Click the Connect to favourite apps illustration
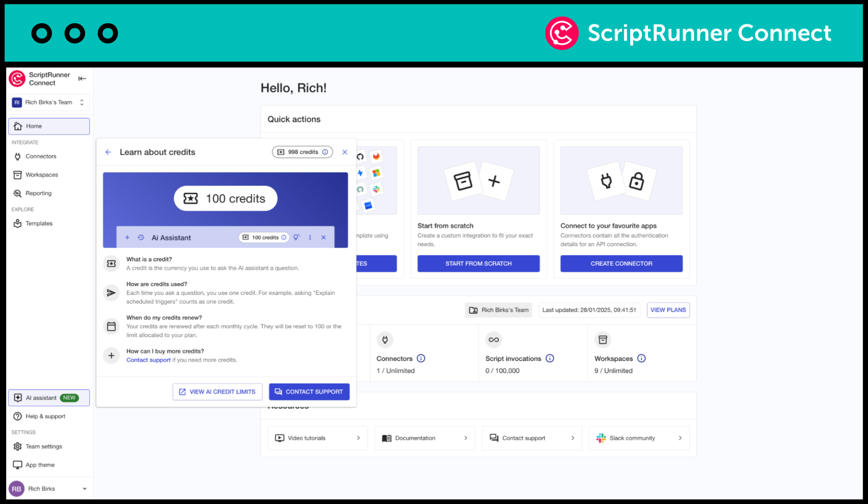 621,181
